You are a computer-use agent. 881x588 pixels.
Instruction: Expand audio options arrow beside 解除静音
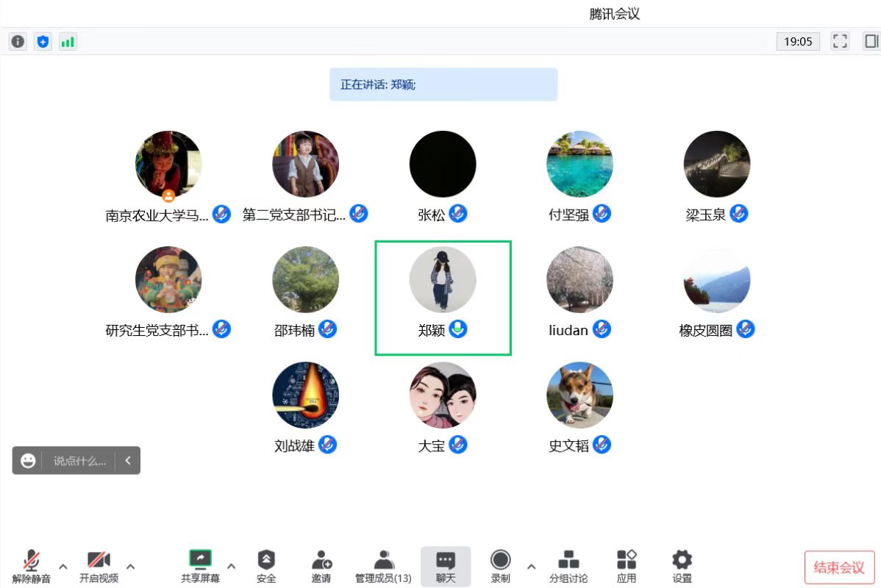(x=63, y=566)
